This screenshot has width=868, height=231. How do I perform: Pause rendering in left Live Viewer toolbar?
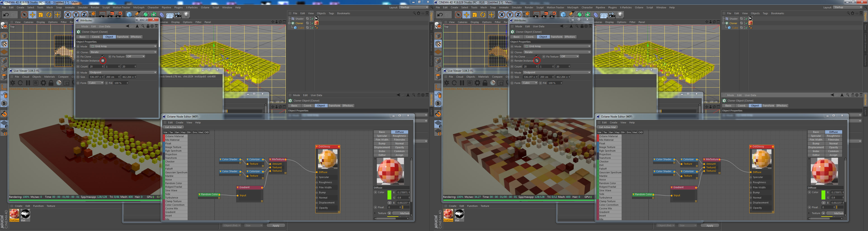pyautogui.click(x=28, y=83)
